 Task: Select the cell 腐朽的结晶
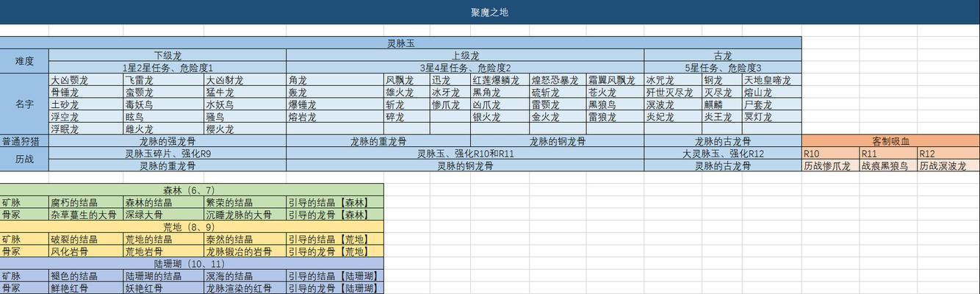click(86, 202)
